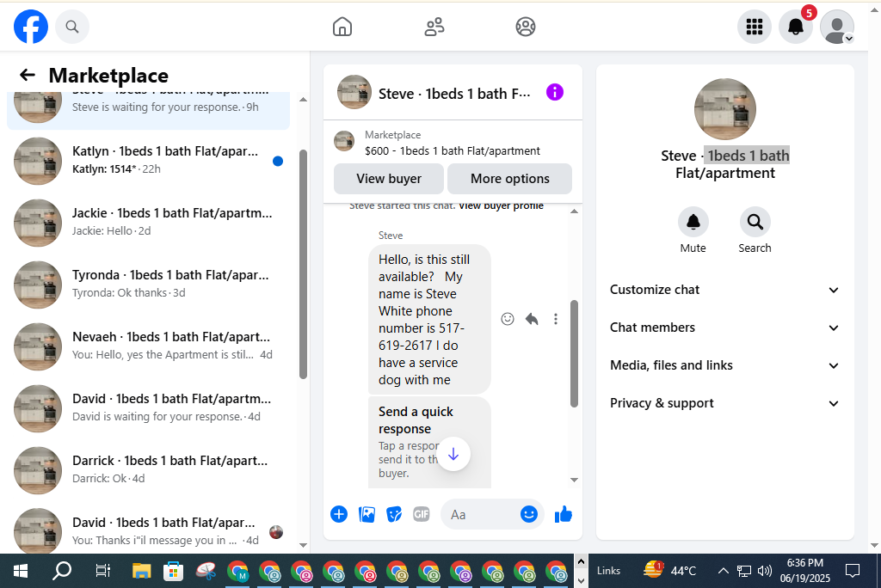This screenshot has height=588, width=881.
Task: Show hidden tray icons chevron
Action: point(723,571)
